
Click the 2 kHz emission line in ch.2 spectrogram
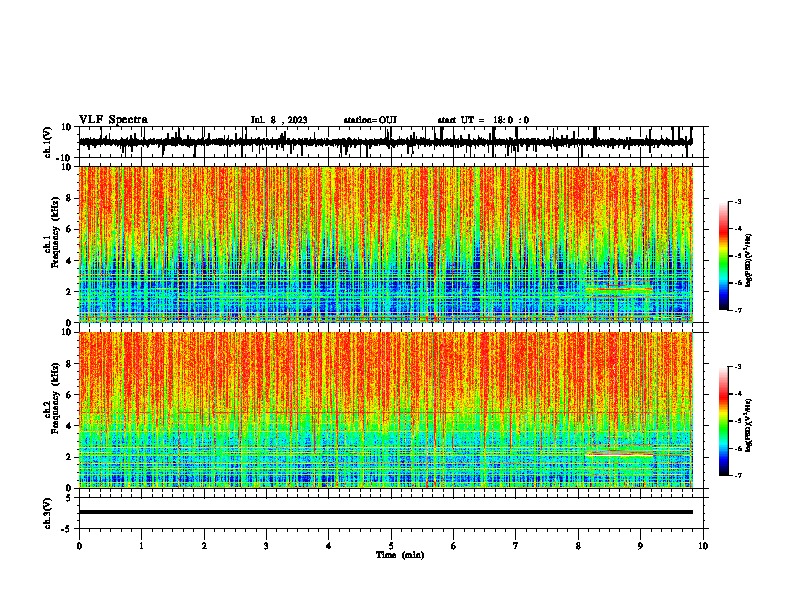pos(619,454)
